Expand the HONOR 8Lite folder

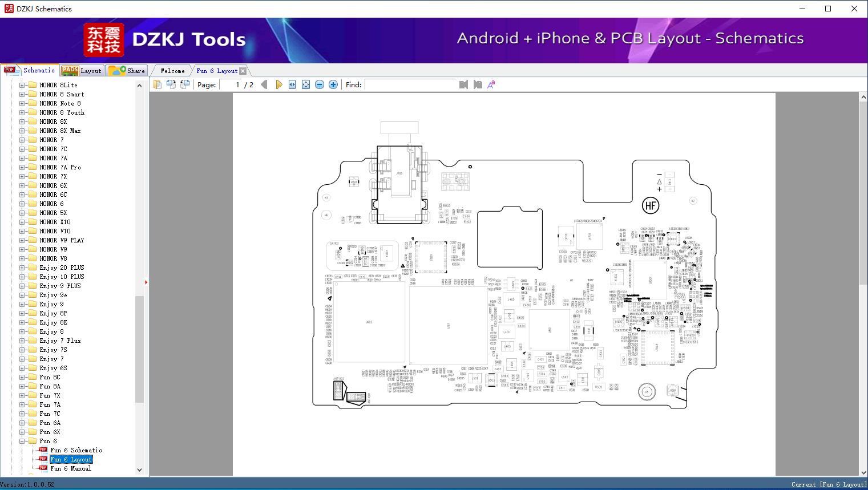[x=22, y=85]
